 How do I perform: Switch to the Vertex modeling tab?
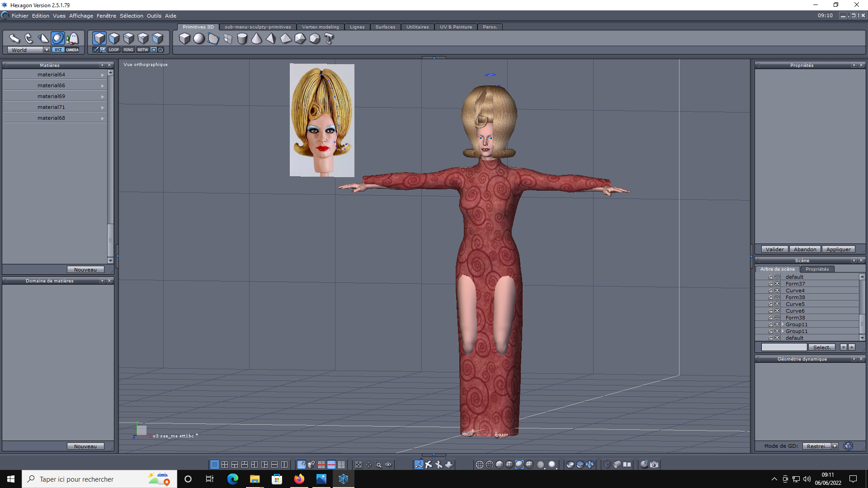[x=320, y=27]
